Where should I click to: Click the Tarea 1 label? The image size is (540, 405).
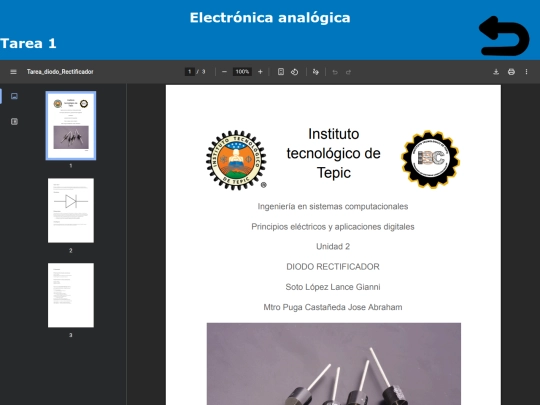[x=28, y=43]
